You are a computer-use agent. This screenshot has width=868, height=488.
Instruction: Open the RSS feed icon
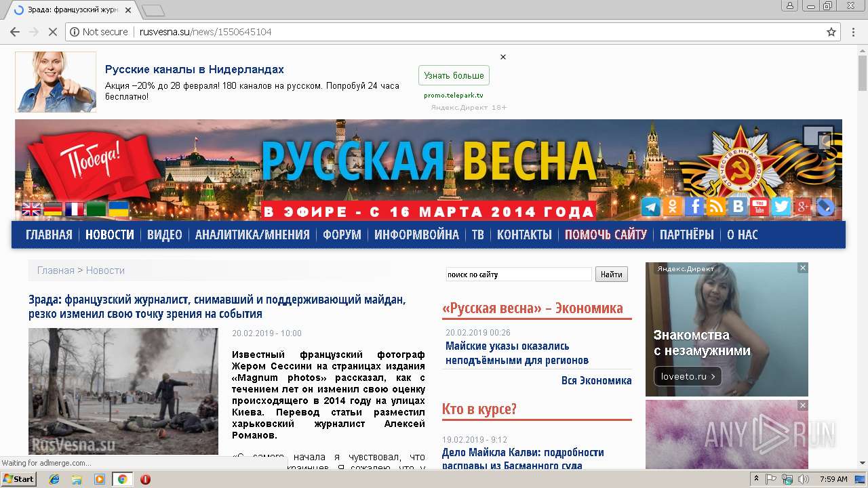(716, 207)
